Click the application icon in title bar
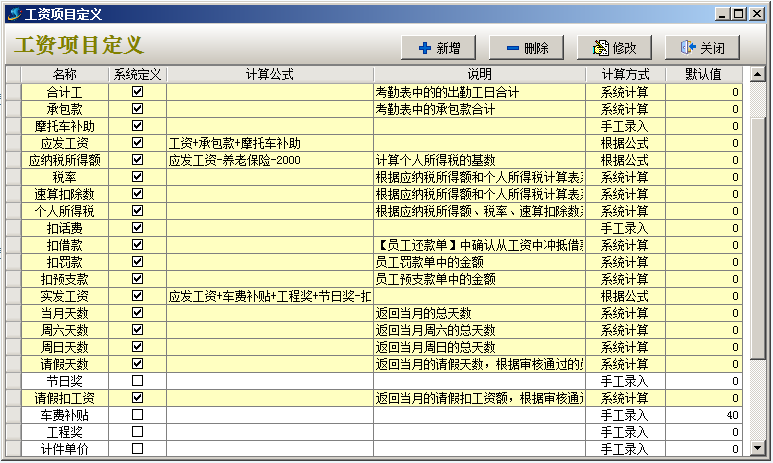Image resolution: width=773 pixels, height=463 pixels. [13, 14]
